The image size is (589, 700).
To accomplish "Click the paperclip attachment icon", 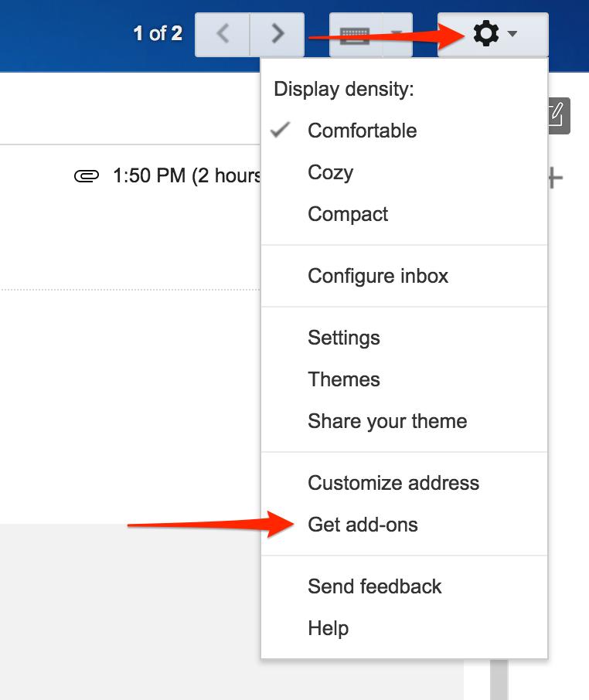I will (x=87, y=176).
